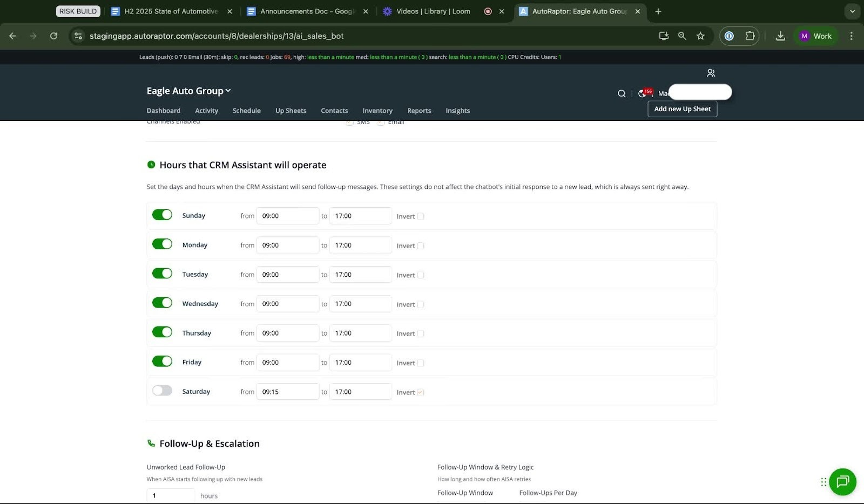Uncheck the Invert box for Saturday

coord(421,392)
